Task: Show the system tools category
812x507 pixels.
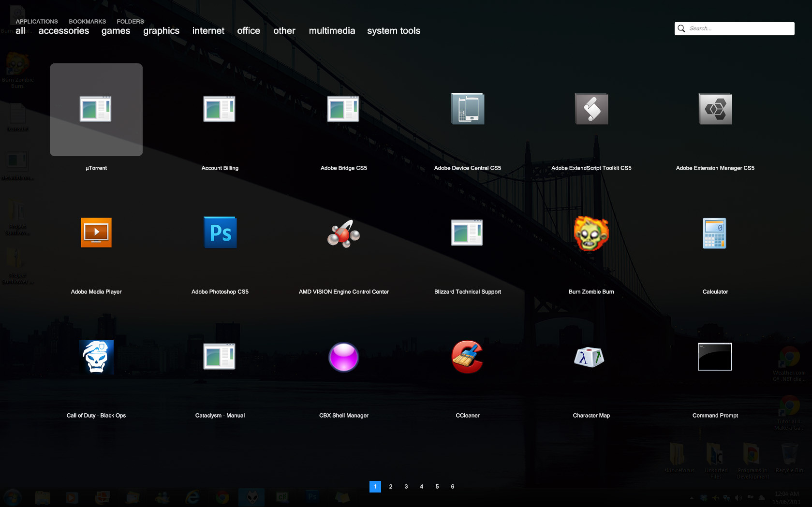Action: (394, 31)
